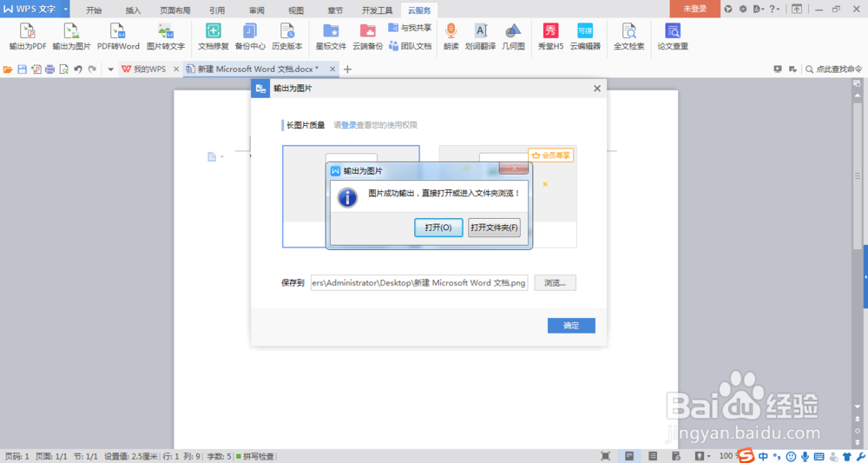Launch the paper plagiarism check (论文查重)
The image size is (868, 463).
(673, 37)
